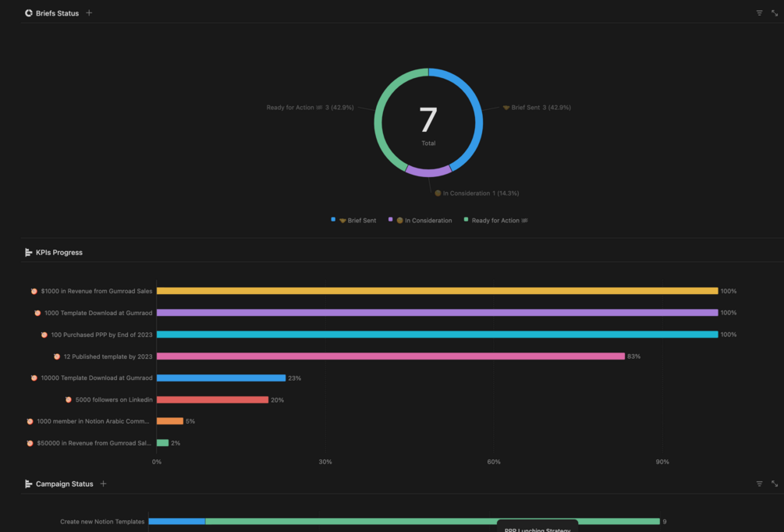This screenshot has width=784, height=532.
Task: Click the '100 Purchased PPP by End of 2023' label
Action: pos(101,335)
